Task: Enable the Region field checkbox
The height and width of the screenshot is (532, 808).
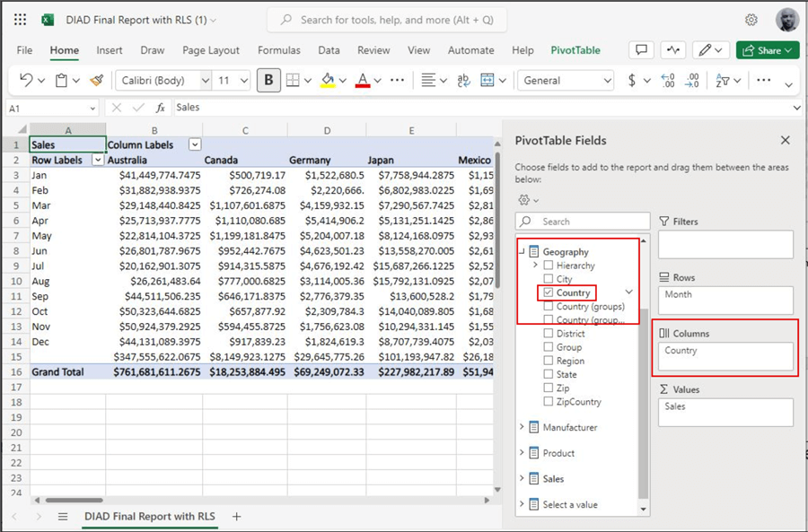Action: (x=549, y=361)
